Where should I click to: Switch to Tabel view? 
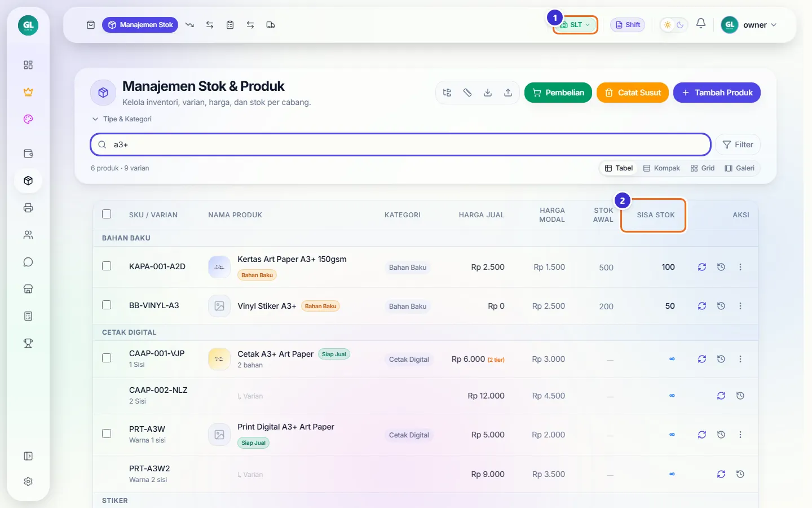(619, 168)
